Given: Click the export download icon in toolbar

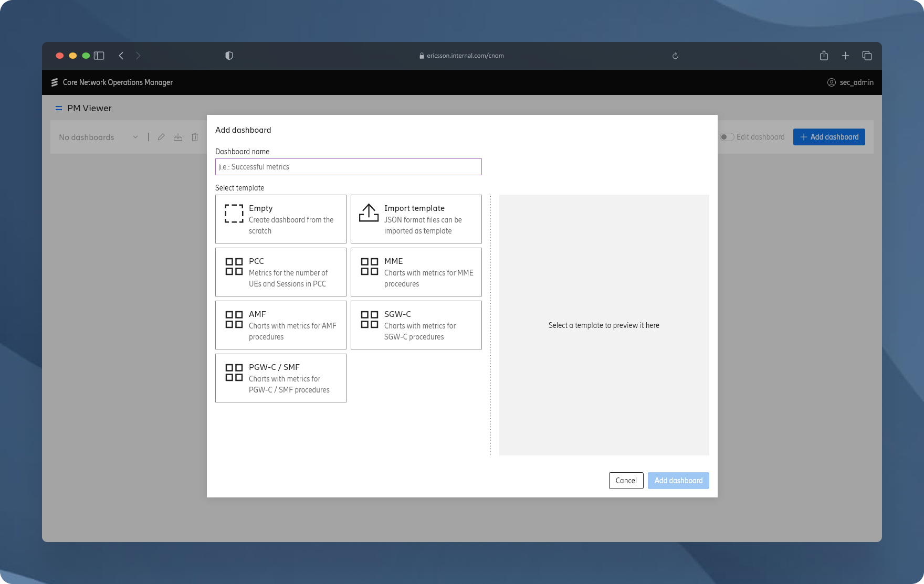Looking at the screenshot, I should pos(178,137).
